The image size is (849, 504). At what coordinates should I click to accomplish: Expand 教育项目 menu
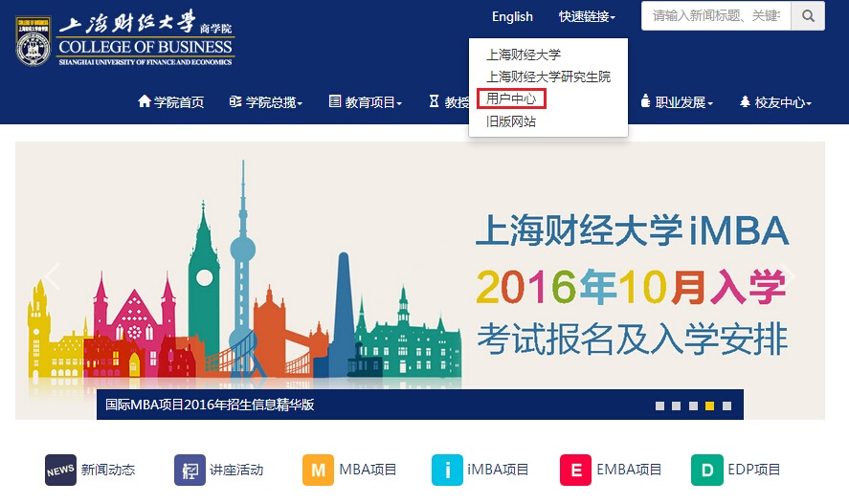coord(366,101)
